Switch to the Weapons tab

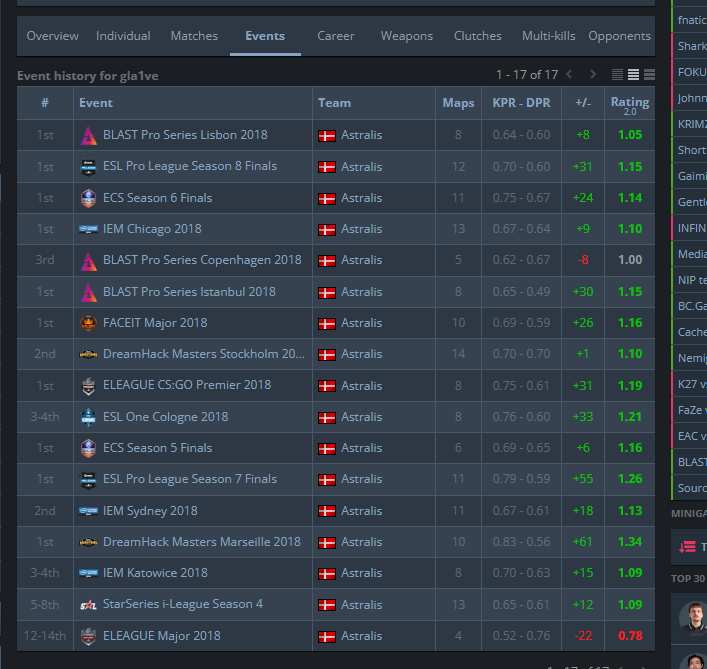[407, 36]
